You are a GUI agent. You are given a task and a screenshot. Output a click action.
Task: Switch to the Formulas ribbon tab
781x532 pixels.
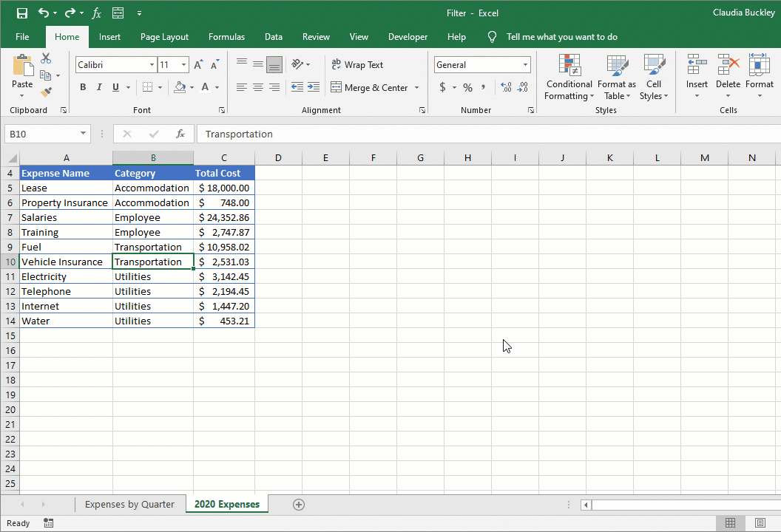coord(226,36)
